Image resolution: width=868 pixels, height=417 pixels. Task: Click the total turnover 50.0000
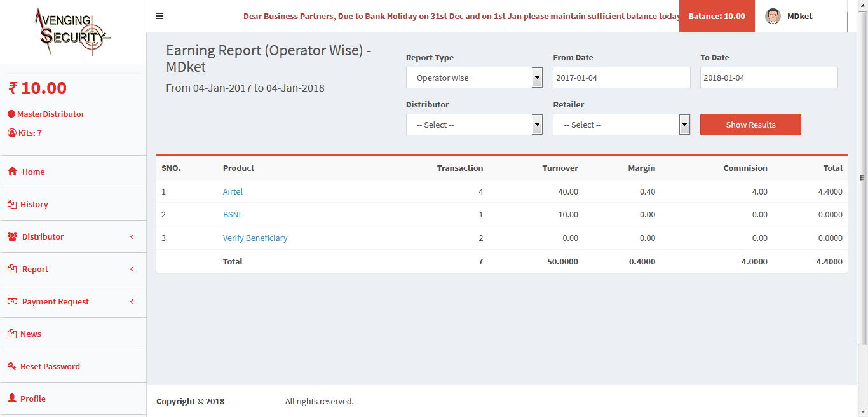coord(562,261)
